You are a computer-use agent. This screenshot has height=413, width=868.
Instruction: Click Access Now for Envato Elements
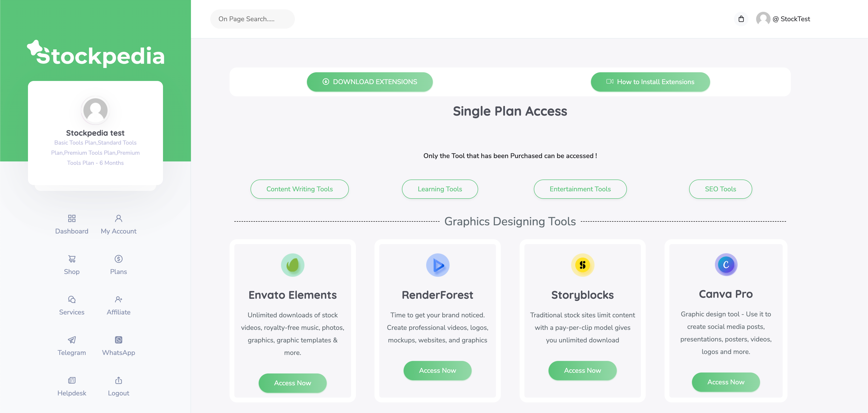(292, 383)
